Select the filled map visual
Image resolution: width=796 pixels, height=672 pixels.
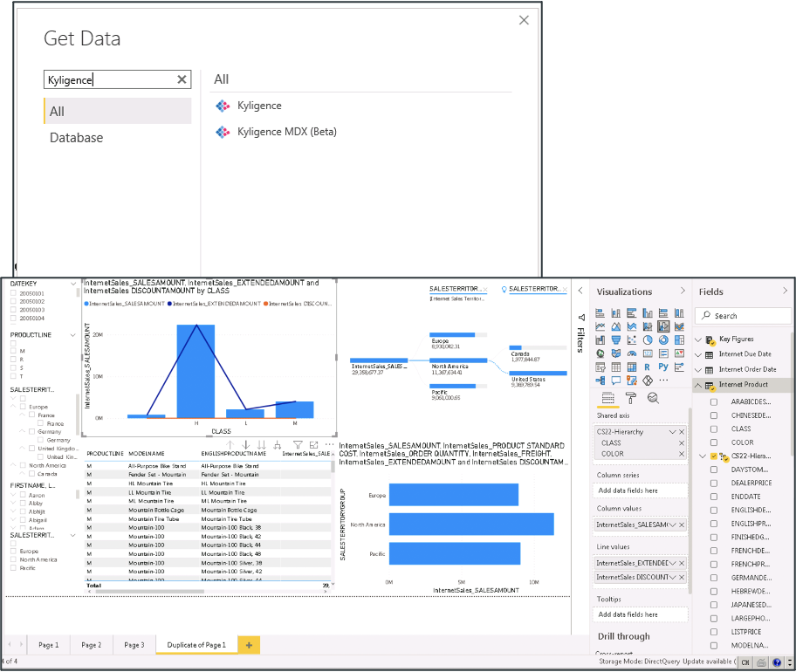pos(616,353)
